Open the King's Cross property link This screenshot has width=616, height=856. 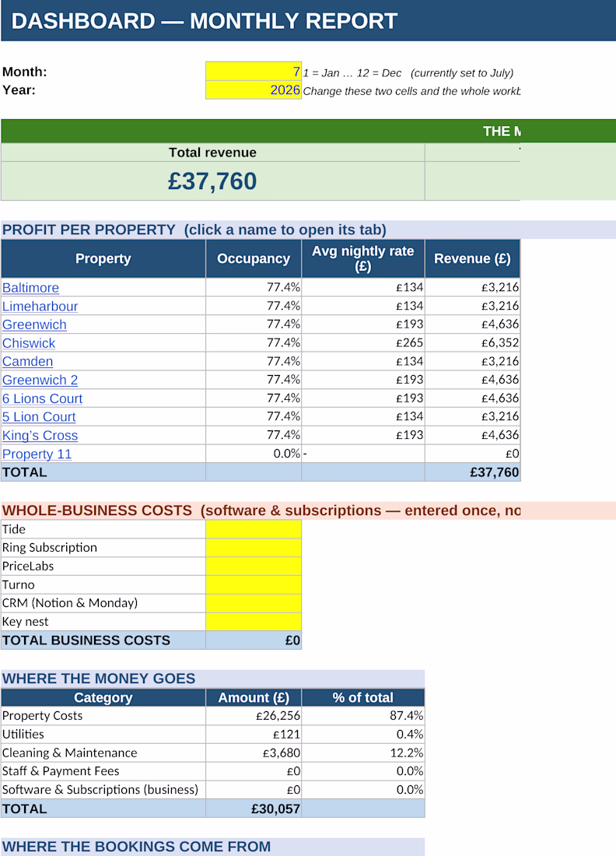pos(40,436)
